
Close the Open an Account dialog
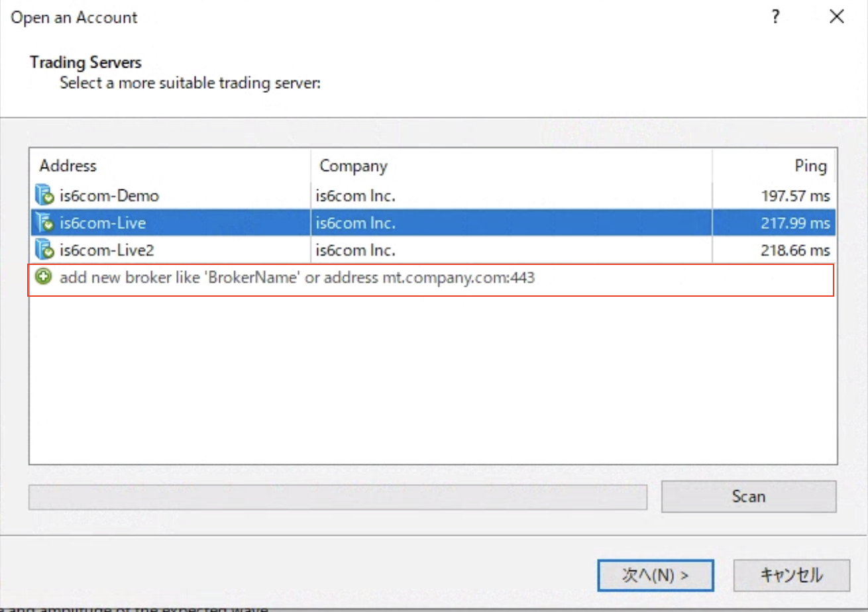[x=837, y=17]
